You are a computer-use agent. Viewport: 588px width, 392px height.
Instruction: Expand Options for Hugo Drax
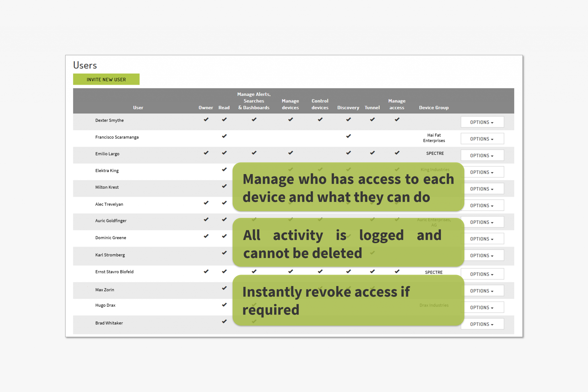[x=482, y=307]
